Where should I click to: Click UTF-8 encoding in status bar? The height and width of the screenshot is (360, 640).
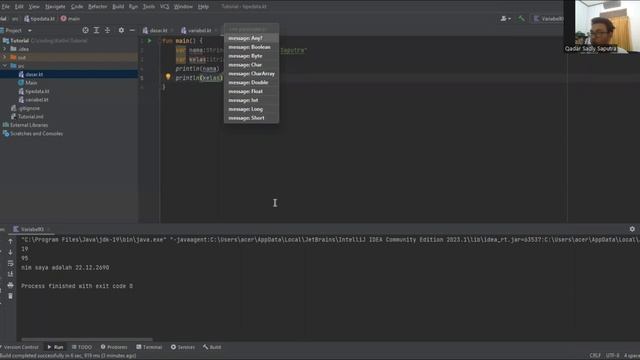(x=612, y=356)
